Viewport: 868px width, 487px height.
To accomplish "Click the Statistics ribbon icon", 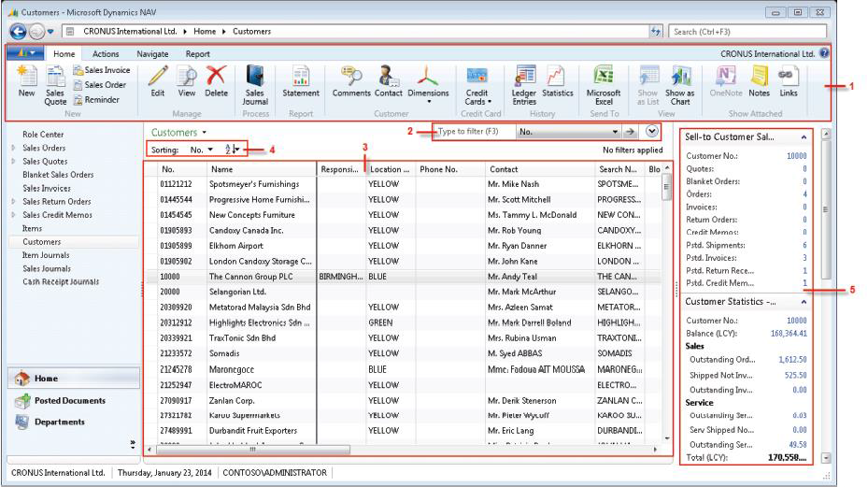I will [558, 81].
